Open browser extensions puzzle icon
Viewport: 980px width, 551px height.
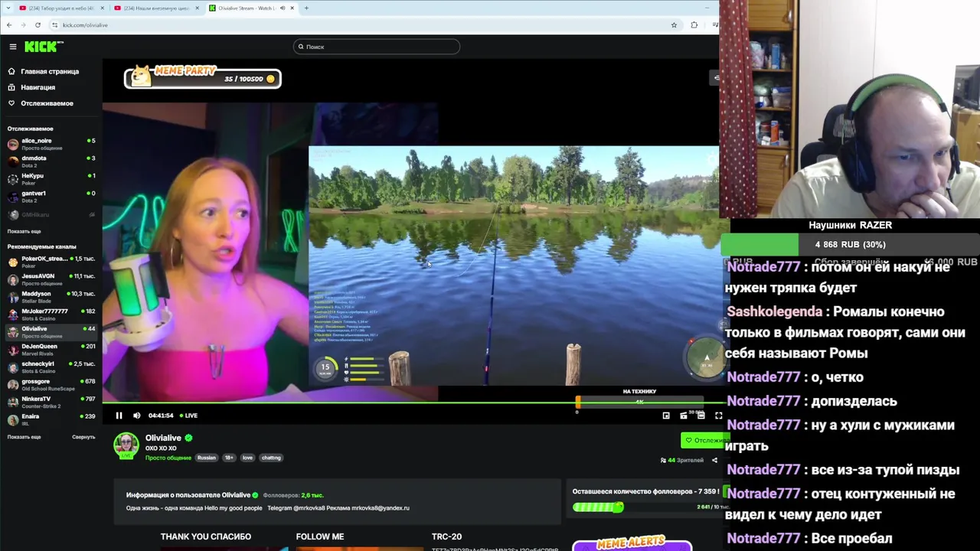click(x=694, y=25)
